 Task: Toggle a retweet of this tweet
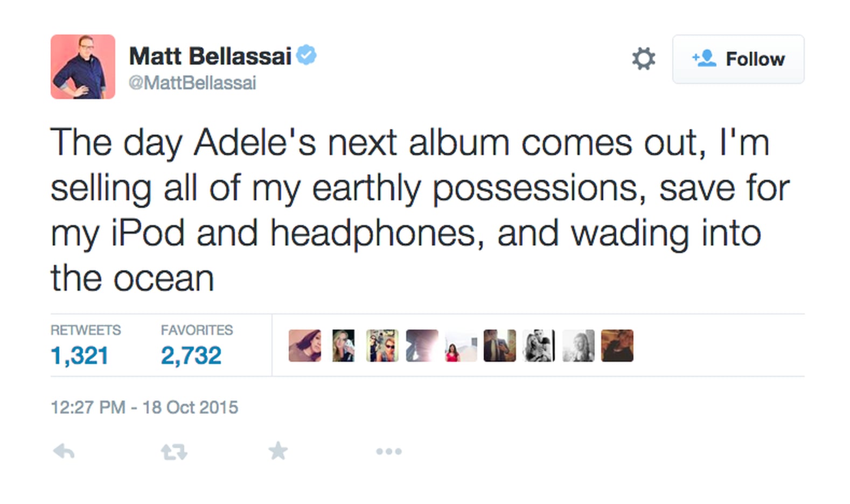click(173, 451)
